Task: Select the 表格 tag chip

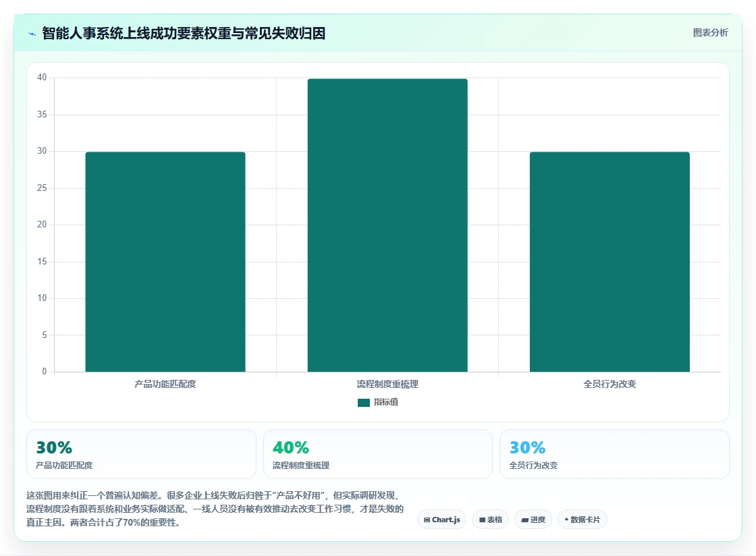Action: coord(490,520)
